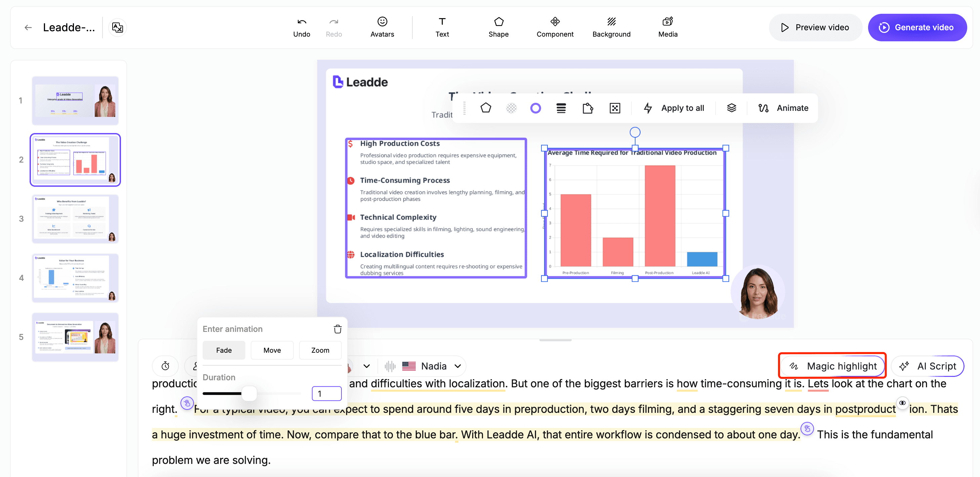Open the layers stack icon
980x477 pixels.
(731, 108)
